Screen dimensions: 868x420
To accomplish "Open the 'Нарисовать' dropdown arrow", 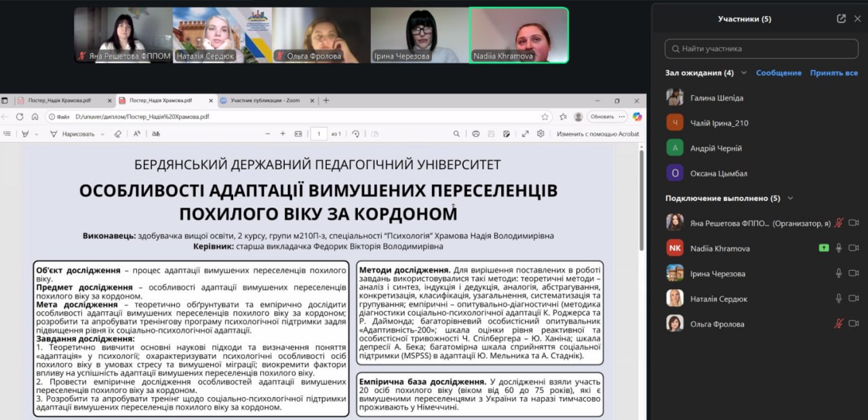I will pos(102,134).
